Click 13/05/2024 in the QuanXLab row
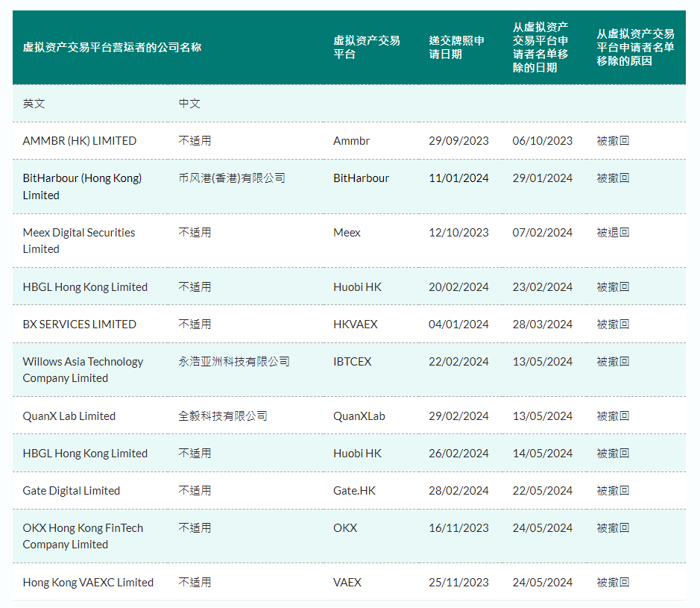The image size is (700, 608). [543, 416]
